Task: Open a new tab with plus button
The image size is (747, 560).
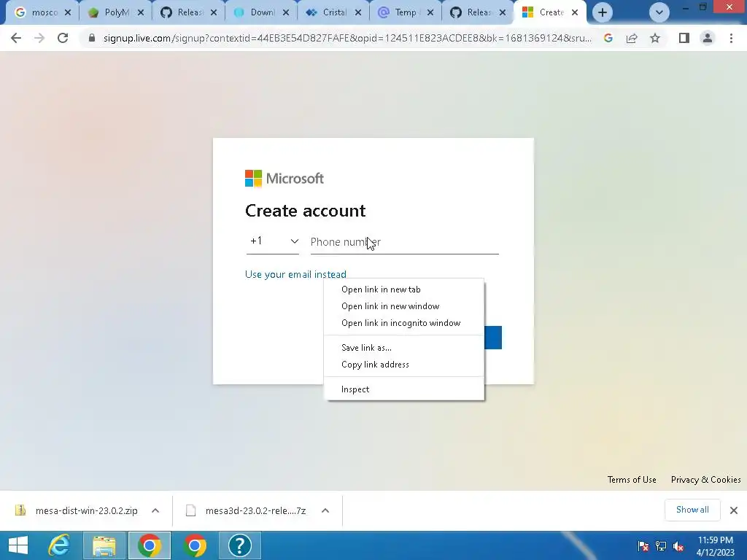Action: coord(602,12)
